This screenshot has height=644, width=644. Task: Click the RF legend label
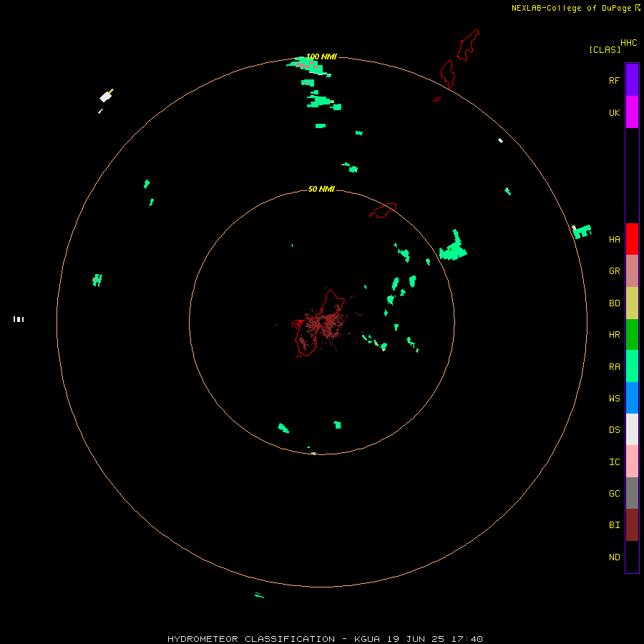[614, 80]
